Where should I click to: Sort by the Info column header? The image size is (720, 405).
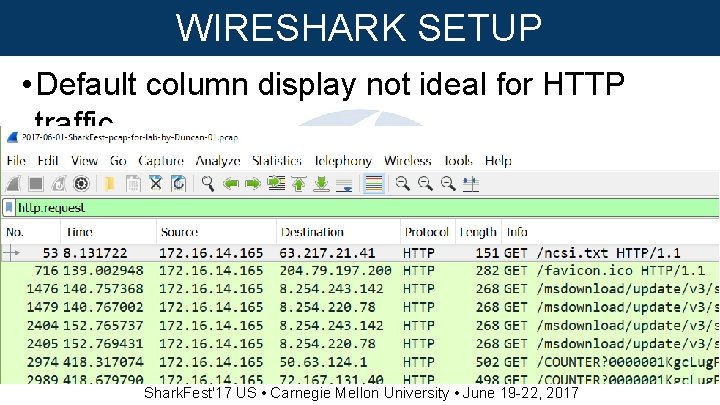(x=610, y=232)
